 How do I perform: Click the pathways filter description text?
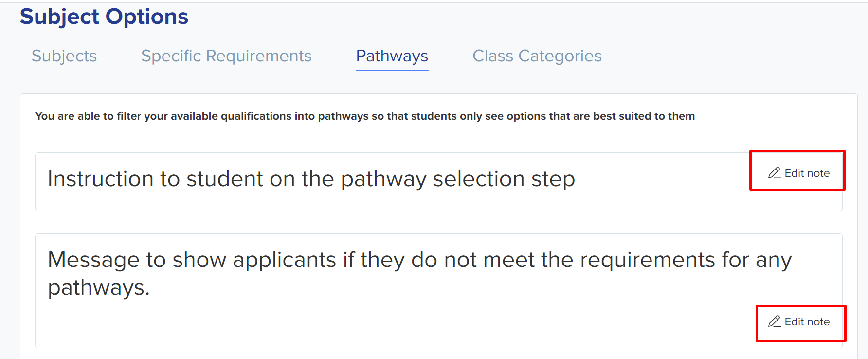(x=365, y=116)
